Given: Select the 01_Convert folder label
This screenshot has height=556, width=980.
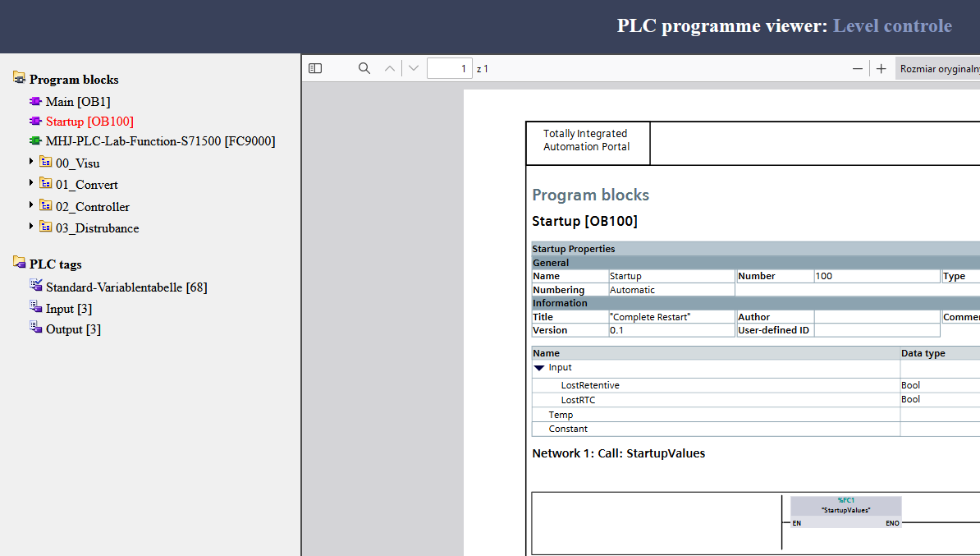Looking at the screenshot, I should click(x=87, y=185).
